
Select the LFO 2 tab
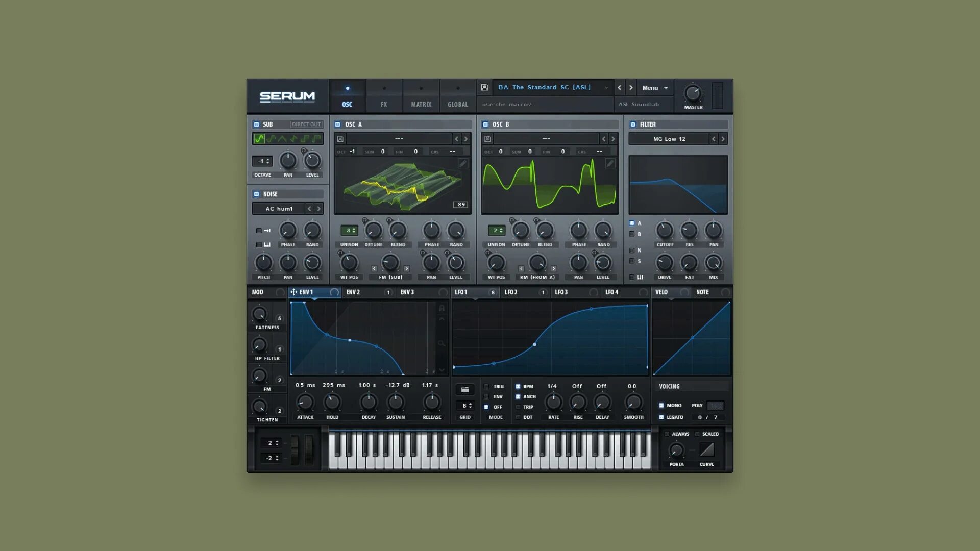point(511,292)
